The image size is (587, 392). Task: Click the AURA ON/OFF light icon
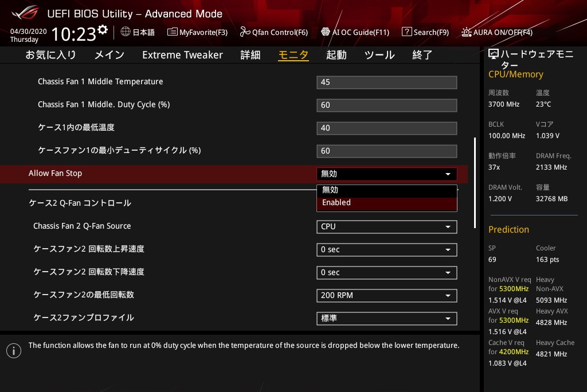(x=466, y=32)
